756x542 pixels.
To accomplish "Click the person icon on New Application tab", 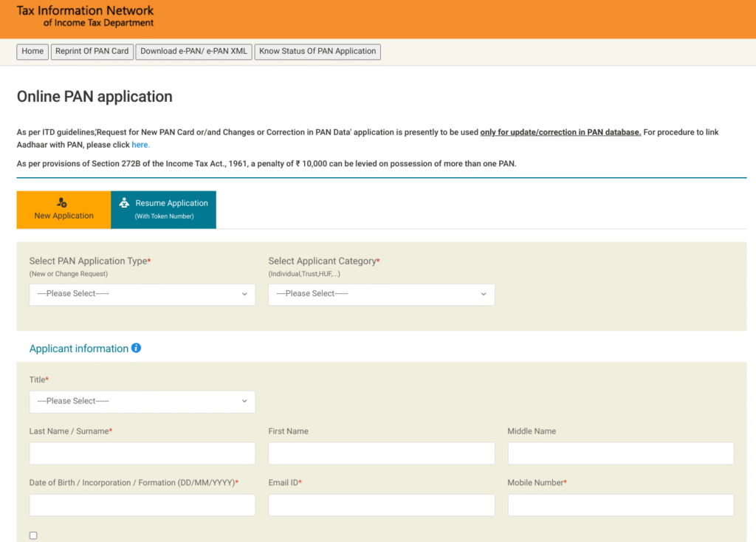I will 62,202.
